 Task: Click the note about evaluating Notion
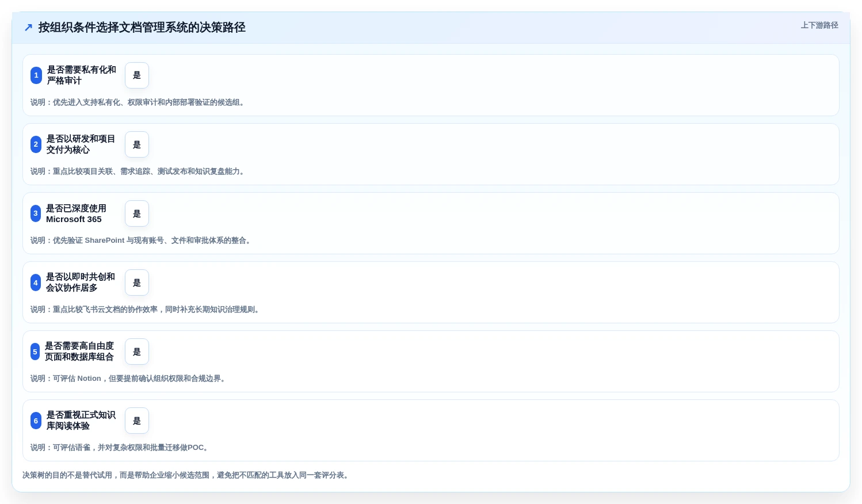[129, 379]
